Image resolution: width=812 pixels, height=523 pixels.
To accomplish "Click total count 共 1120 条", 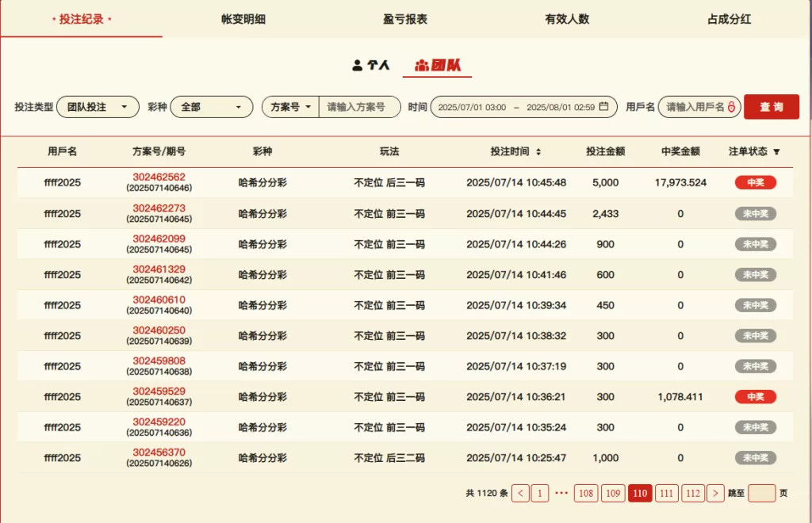I will 487,493.
